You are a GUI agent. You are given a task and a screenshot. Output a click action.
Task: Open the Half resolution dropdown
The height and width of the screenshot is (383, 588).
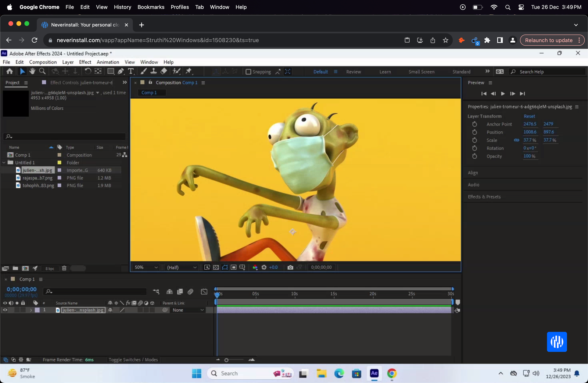181,267
